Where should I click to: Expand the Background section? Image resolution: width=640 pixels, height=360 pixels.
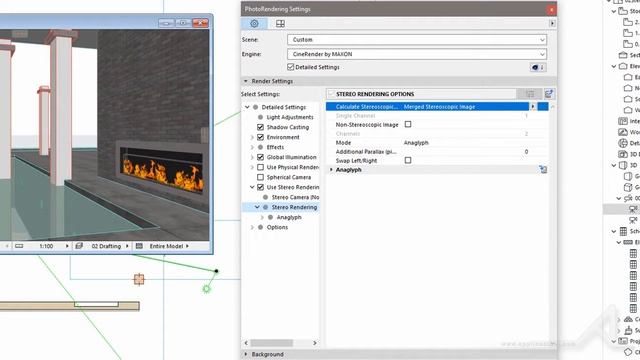click(x=246, y=354)
